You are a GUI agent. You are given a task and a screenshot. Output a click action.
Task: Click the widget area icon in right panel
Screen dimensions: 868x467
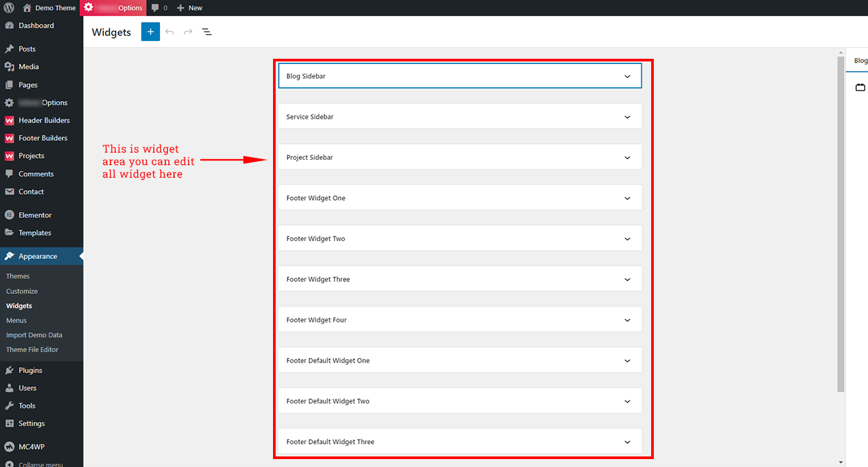coord(860,87)
